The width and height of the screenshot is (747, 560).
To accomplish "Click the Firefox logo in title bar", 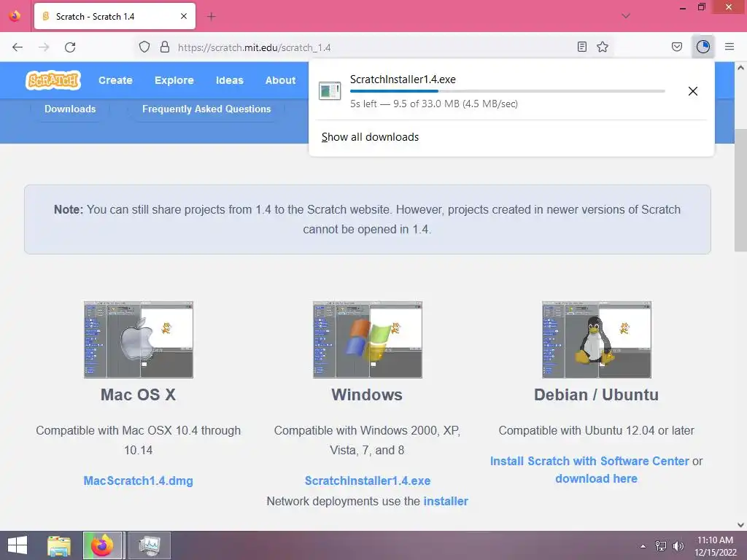I will [15, 16].
